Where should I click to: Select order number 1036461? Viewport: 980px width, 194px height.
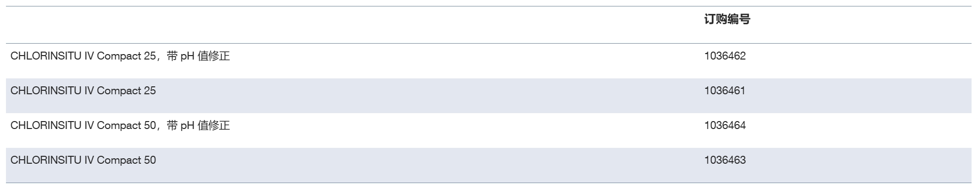coord(725,91)
